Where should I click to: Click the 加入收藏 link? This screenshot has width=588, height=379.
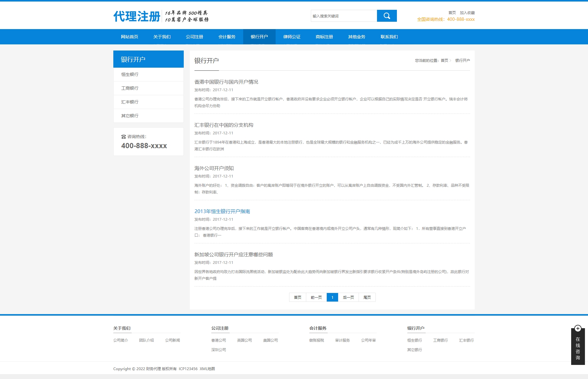[x=467, y=13]
